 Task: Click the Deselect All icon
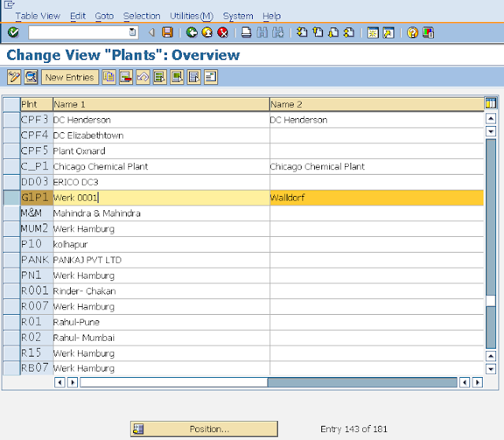click(x=195, y=77)
